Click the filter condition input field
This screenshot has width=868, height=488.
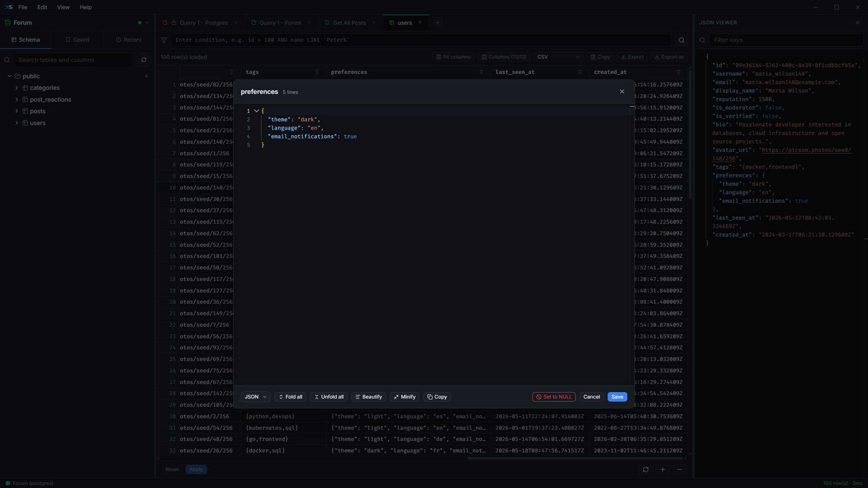click(421, 40)
